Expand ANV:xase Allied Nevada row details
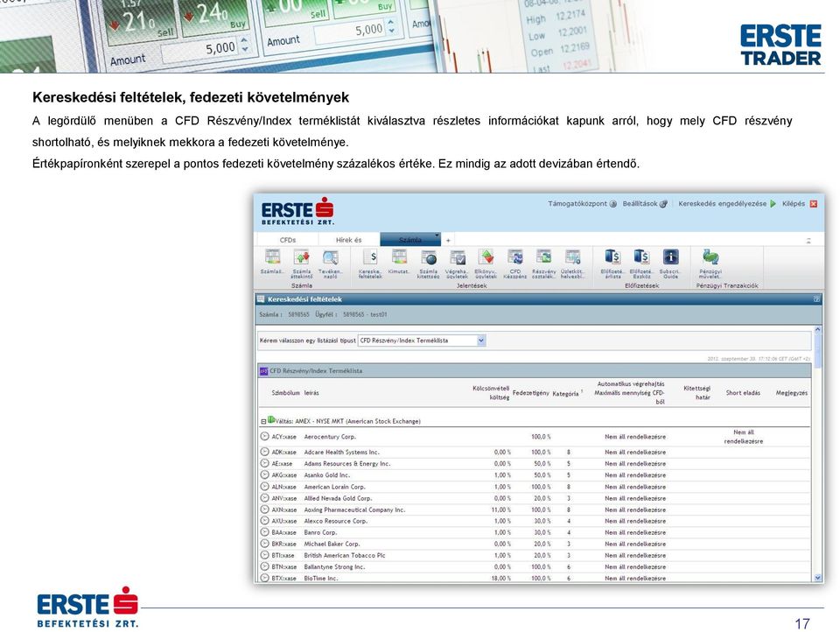 coord(264,498)
